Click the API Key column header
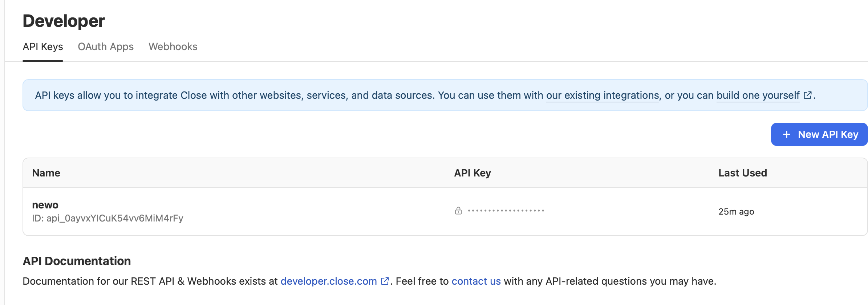Image resolution: width=868 pixels, height=305 pixels. click(x=472, y=173)
